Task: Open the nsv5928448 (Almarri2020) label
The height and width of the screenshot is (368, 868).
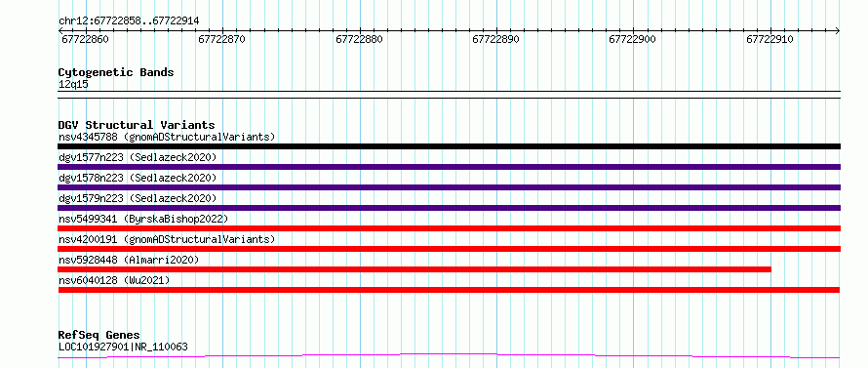Action: pyautogui.click(x=129, y=260)
